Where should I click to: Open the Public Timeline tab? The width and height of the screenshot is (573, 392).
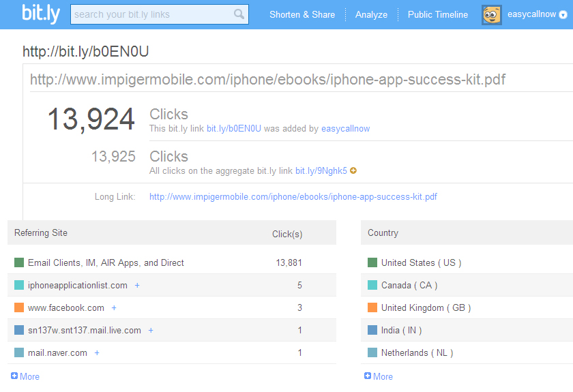pos(438,15)
